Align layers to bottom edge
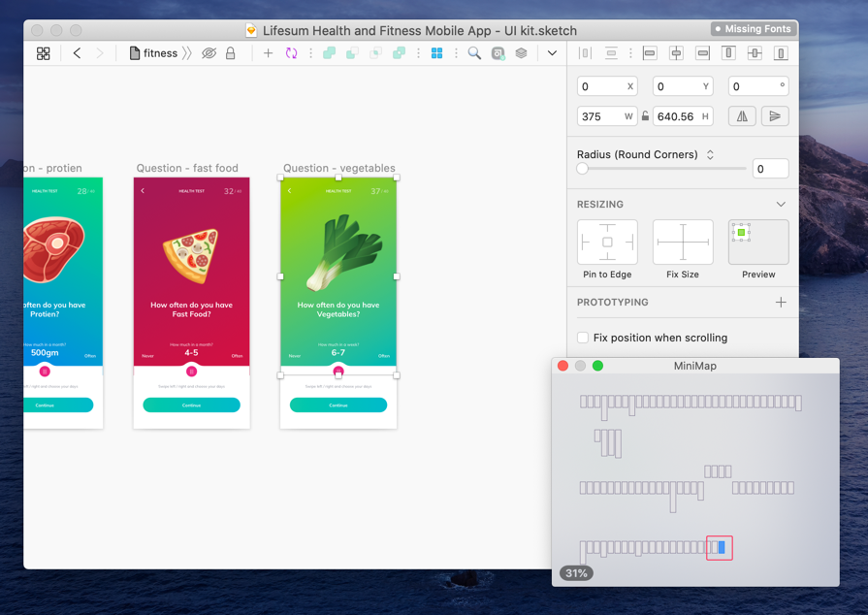The image size is (868, 615). [x=781, y=53]
